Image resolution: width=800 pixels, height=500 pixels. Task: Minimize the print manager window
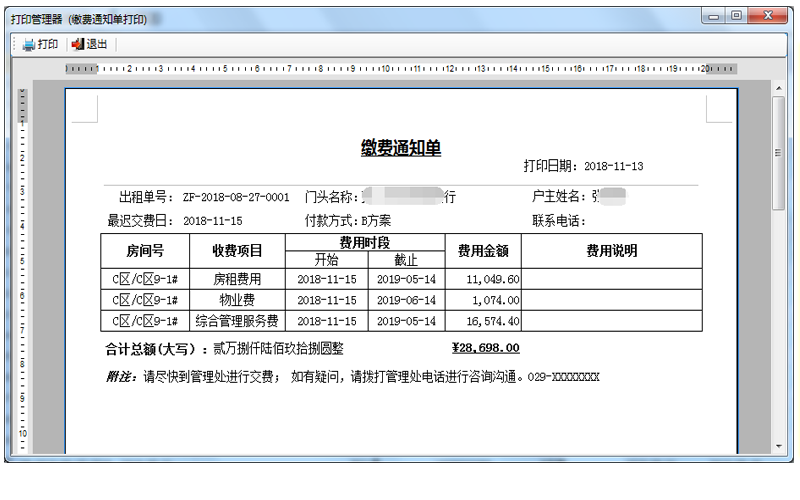714,16
